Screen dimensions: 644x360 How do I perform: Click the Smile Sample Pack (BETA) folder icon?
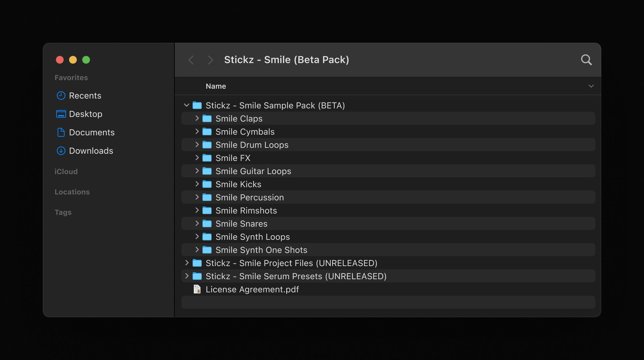coord(197,105)
